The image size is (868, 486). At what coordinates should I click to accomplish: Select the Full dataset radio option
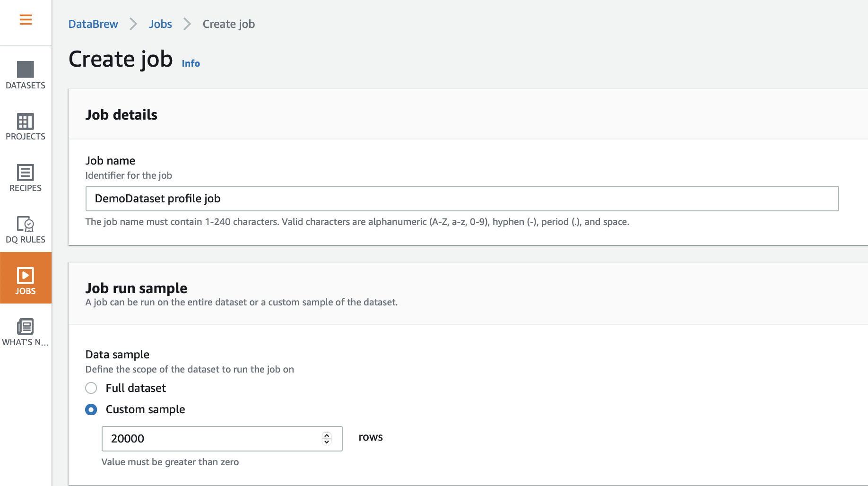pos(91,388)
